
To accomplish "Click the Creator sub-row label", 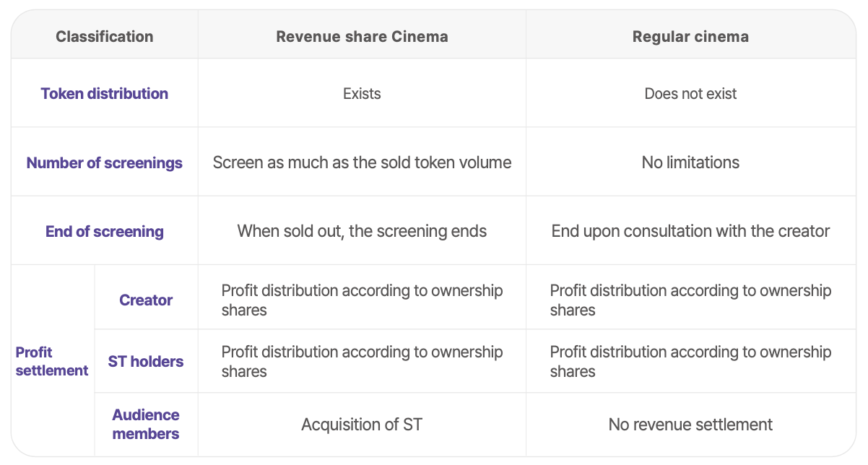I will pyautogui.click(x=146, y=300).
